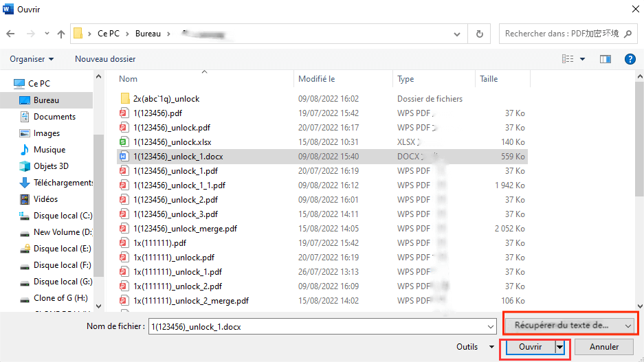Refresh the current folder view
The width and height of the screenshot is (644, 362).
[x=479, y=34]
